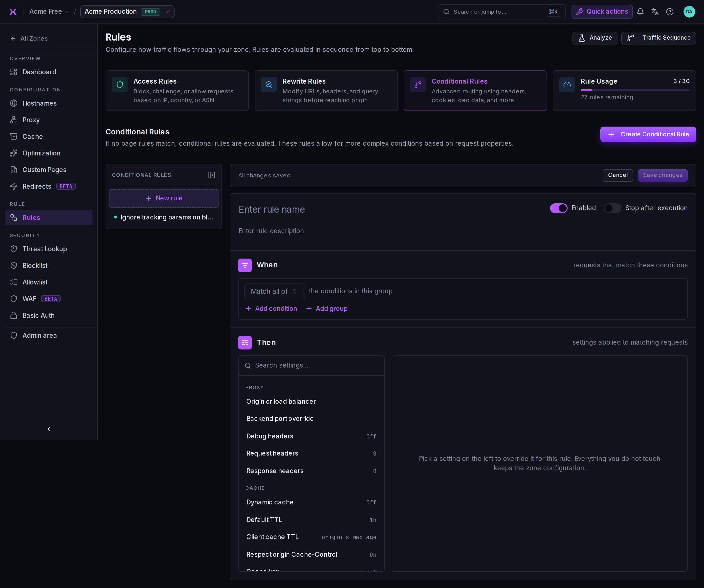Click the Proxy network icon
Viewport: 704px width, 588px height.
click(14, 120)
